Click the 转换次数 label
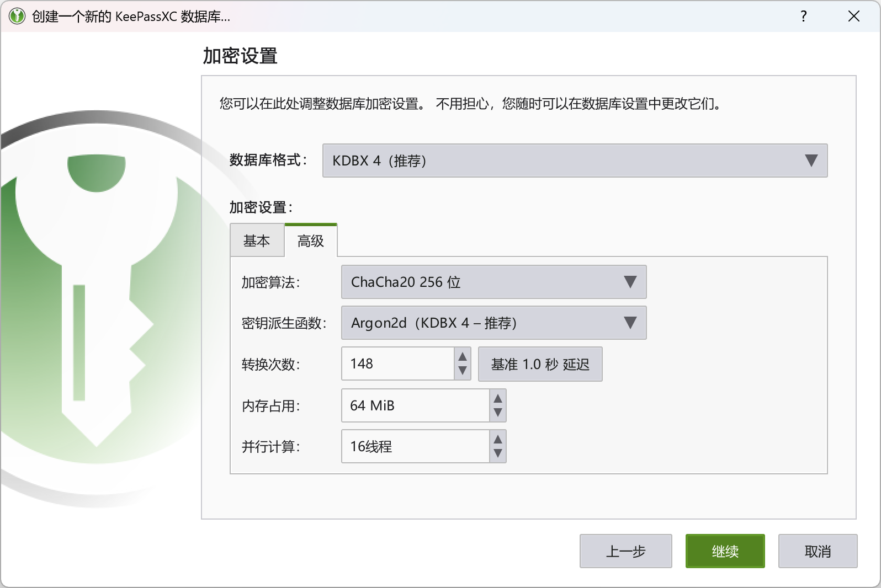Viewport: 881px width, 588px height. [270, 364]
